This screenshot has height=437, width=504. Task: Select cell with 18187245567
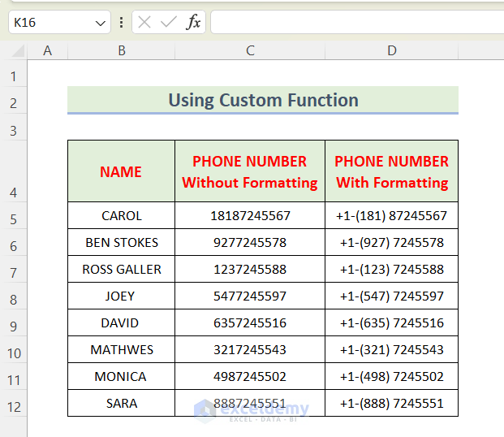pyautogui.click(x=250, y=215)
